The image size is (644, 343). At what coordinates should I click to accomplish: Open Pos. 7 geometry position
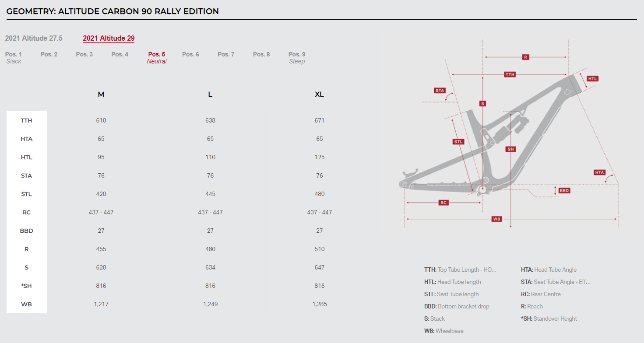pyautogui.click(x=226, y=54)
